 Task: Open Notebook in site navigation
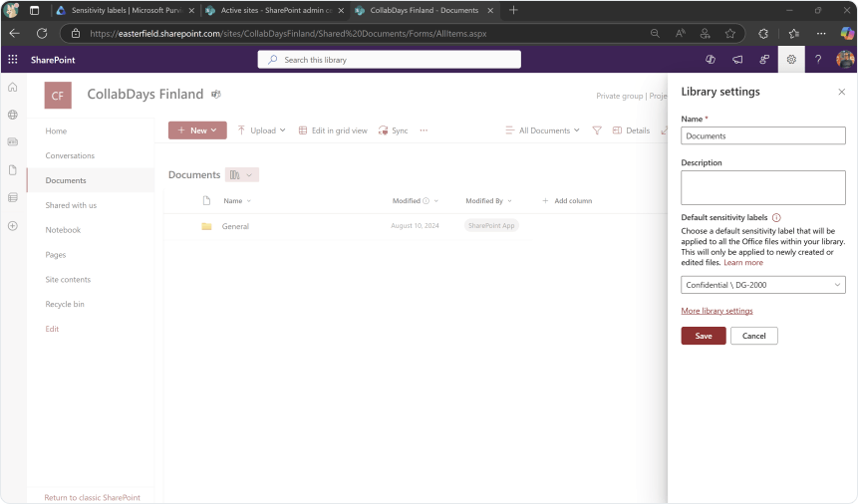[63, 230]
